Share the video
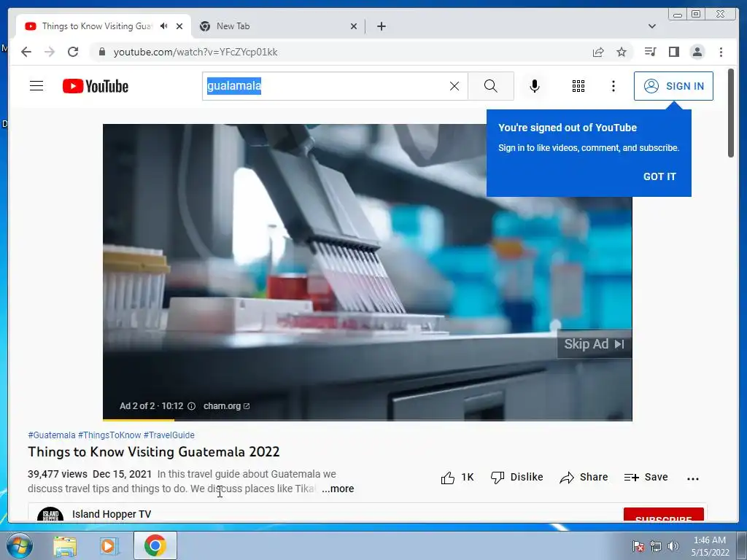This screenshot has height=560, width=747. coord(584,478)
